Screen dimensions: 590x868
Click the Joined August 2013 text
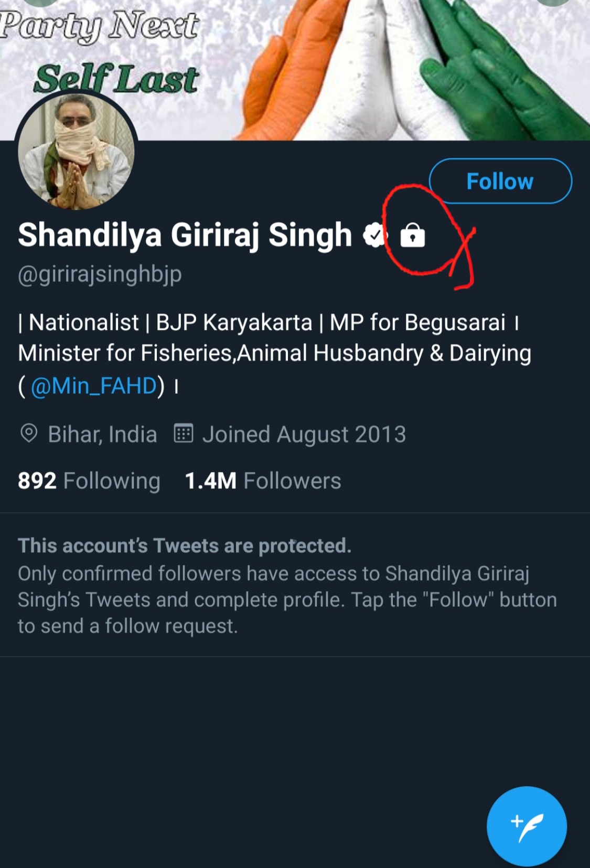304,434
